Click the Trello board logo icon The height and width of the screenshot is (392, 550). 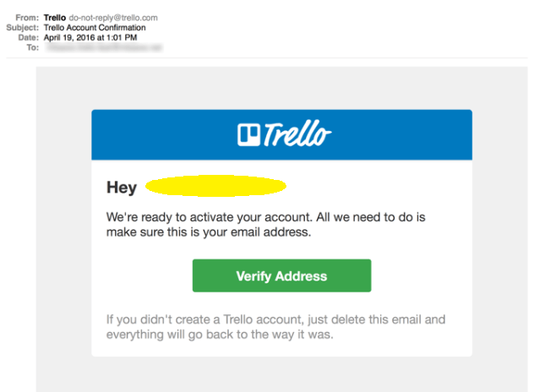click(248, 134)
